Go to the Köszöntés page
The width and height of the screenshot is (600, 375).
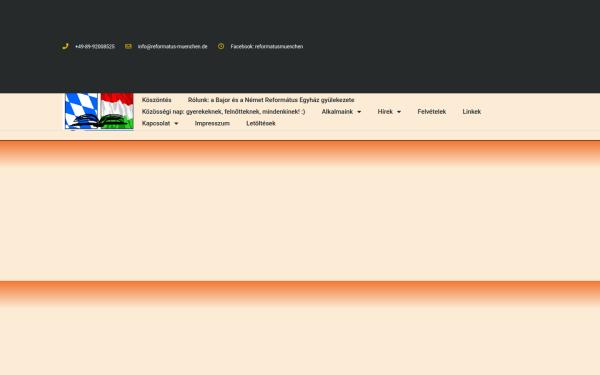pos(157,100)
